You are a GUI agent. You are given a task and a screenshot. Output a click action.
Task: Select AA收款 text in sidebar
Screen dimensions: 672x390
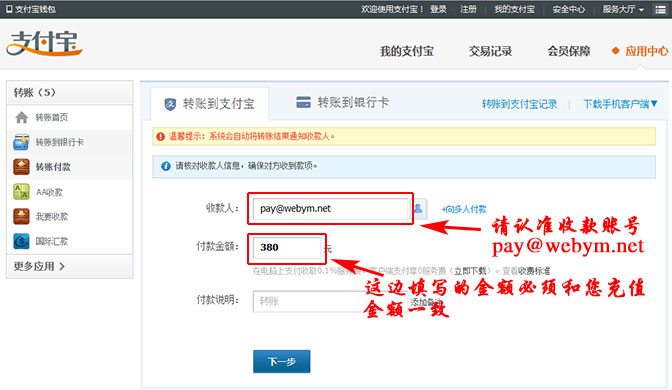(x=49, y=192)
